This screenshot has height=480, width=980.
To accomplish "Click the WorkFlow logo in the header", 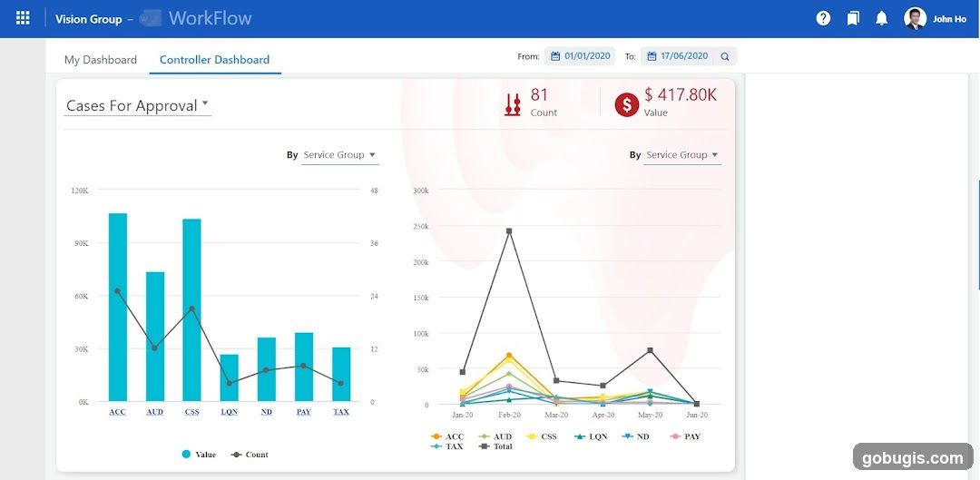I will [196, 18].
